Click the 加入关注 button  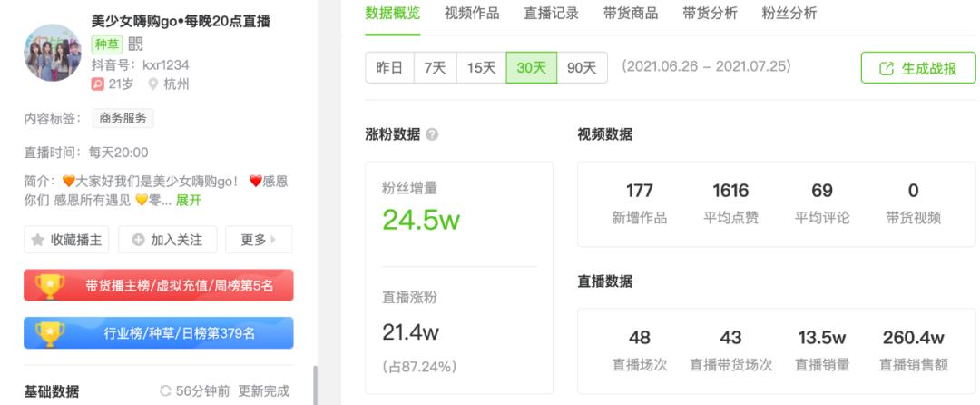pyautogui.click(x=167, y=240)
